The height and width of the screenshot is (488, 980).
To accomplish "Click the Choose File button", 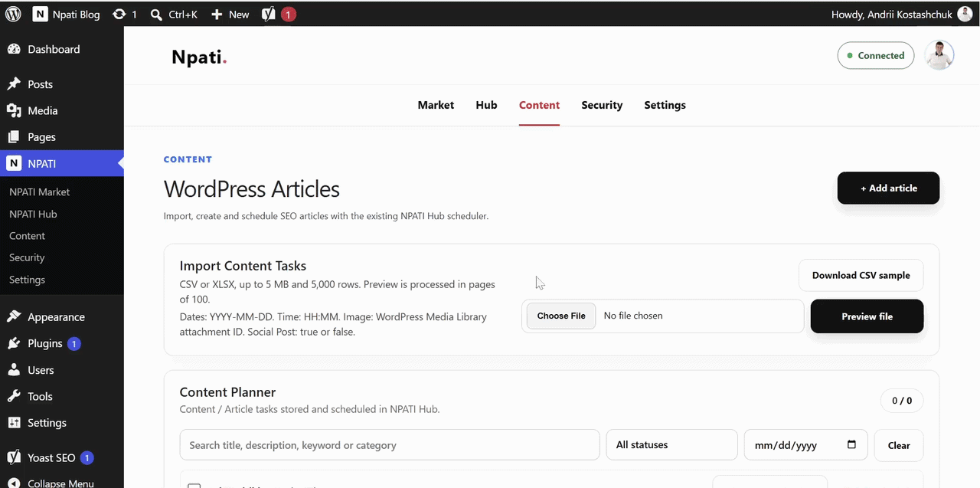I will click(x=561, y=316).
